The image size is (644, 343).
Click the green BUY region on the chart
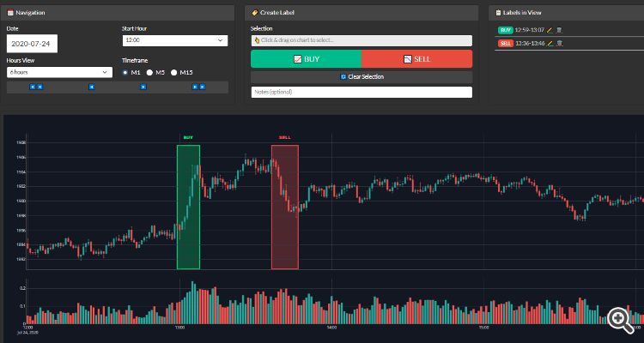pos(188,206)
